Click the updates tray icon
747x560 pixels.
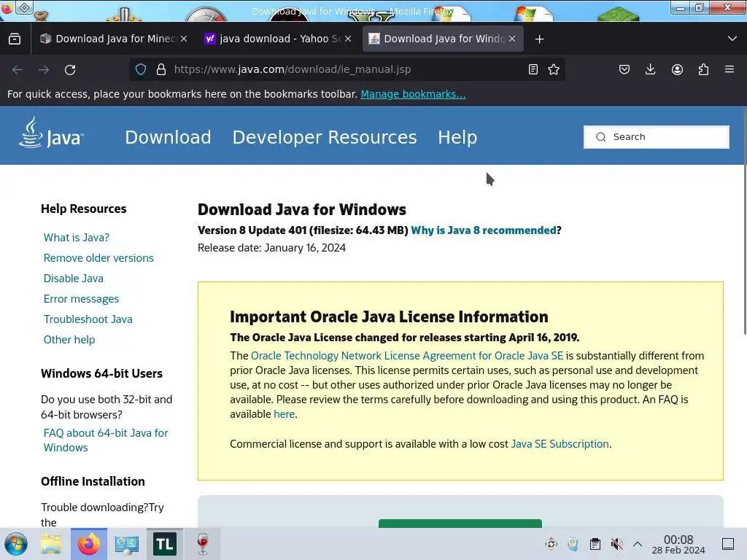551,544
